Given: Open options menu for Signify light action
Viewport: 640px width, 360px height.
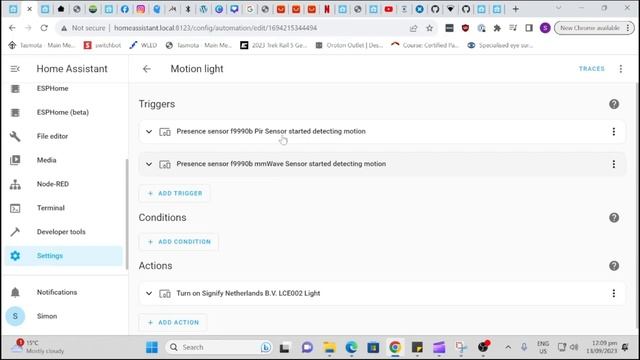Looking at the screenshot, I should (613, 293).
